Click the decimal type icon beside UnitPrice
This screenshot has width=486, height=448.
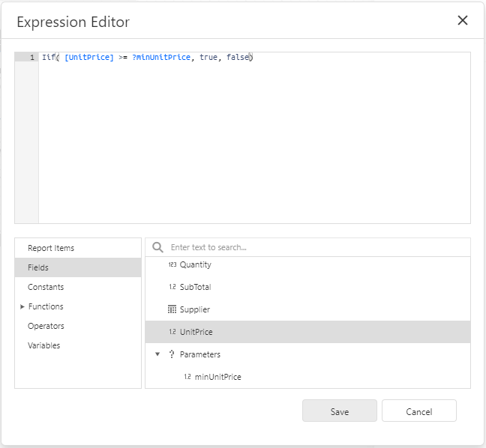[172, 332]
